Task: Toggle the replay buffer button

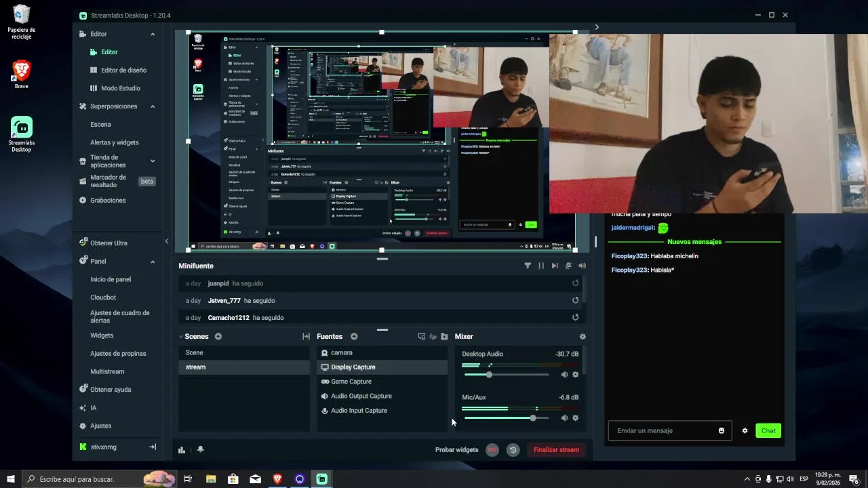Action: [x=513, y=450]
